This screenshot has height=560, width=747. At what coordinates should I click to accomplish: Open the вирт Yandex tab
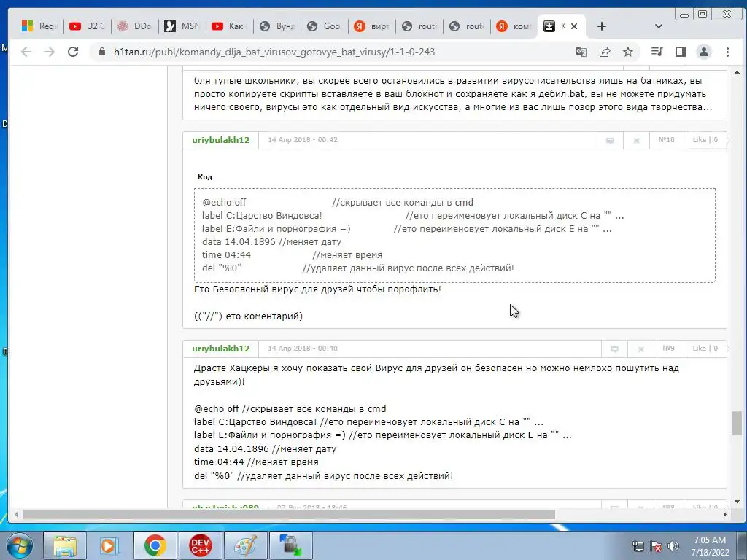371,26
